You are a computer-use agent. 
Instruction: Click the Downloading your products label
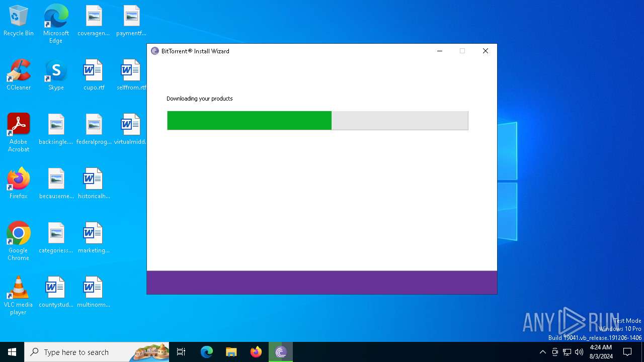click(x=200, y=99)
